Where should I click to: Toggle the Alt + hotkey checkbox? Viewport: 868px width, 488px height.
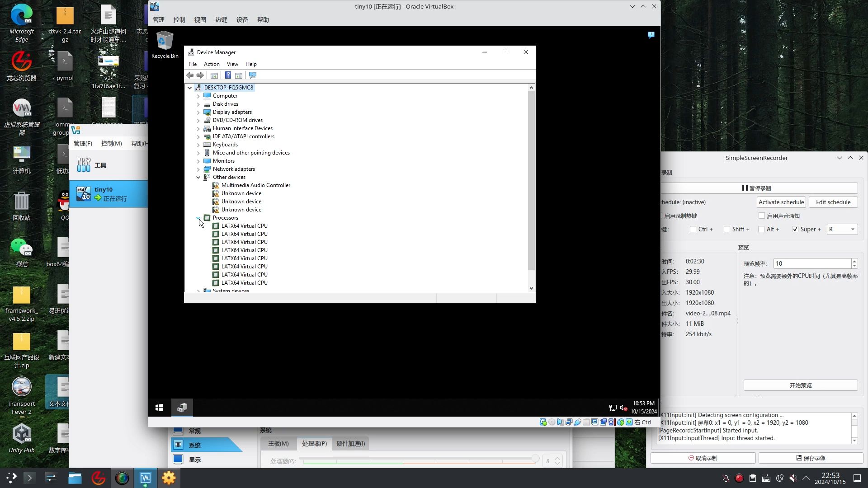(x=761, y=230)
